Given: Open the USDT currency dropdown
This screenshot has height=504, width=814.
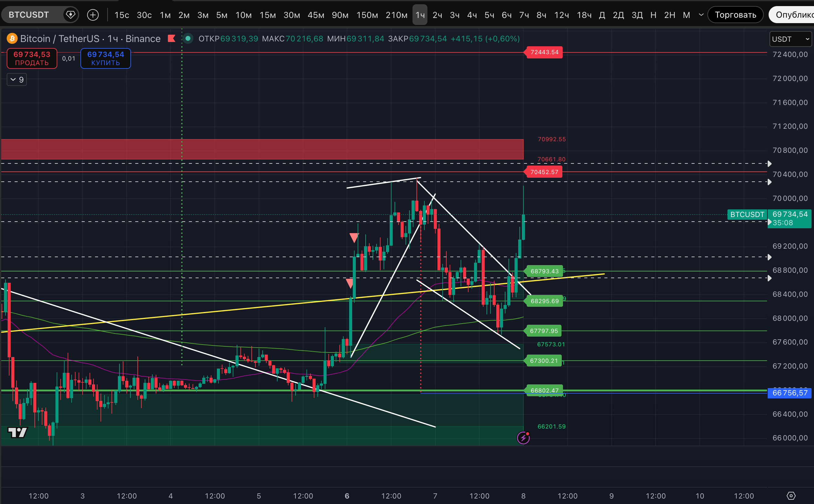Looking at the screenshot, I should pyautogui.click(x=790, y=39).
